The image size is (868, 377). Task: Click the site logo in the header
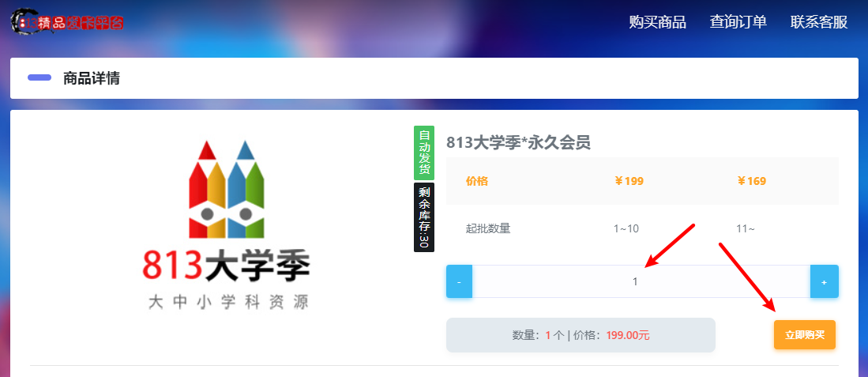coord(67,21)
